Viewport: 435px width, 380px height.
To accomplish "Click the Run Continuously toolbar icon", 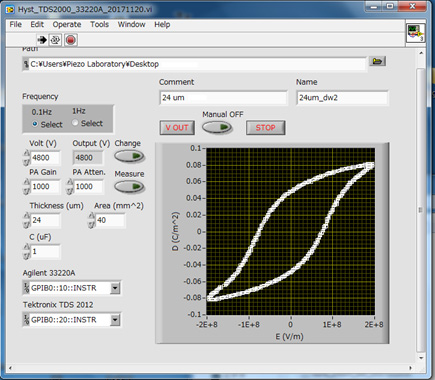I will tap(55, 40).
